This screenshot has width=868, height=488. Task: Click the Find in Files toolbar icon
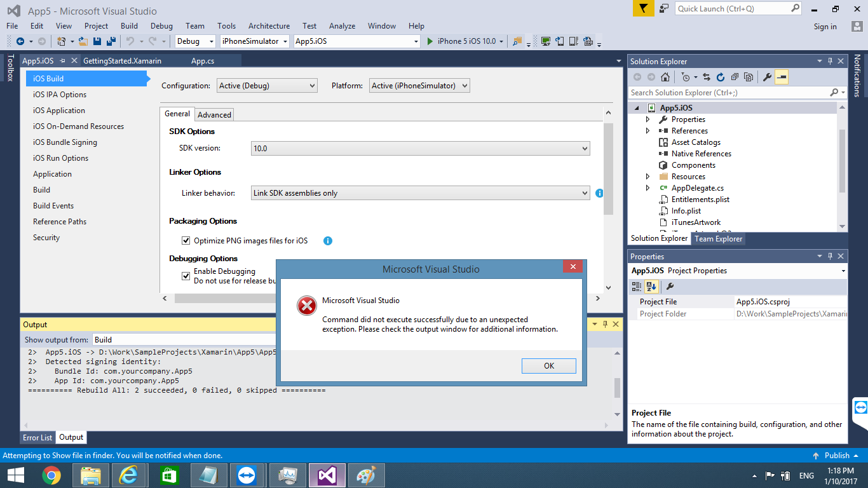point(518,41)
